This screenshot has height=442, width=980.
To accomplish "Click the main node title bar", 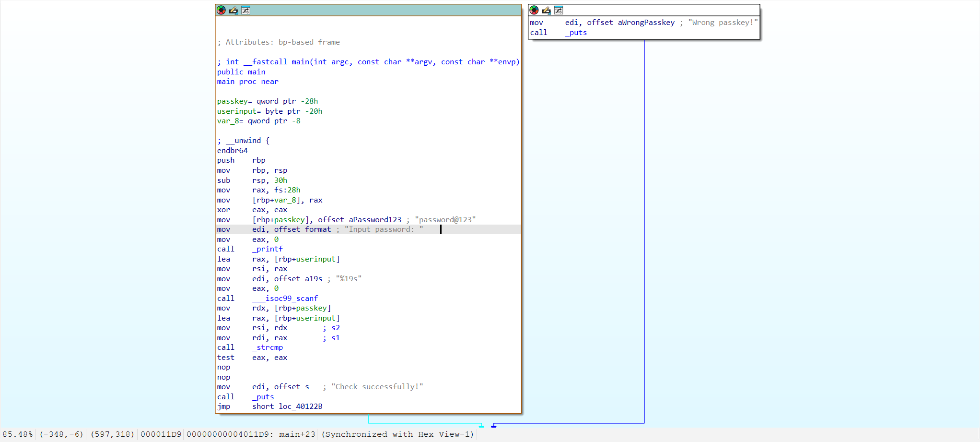I will point(368,10).
